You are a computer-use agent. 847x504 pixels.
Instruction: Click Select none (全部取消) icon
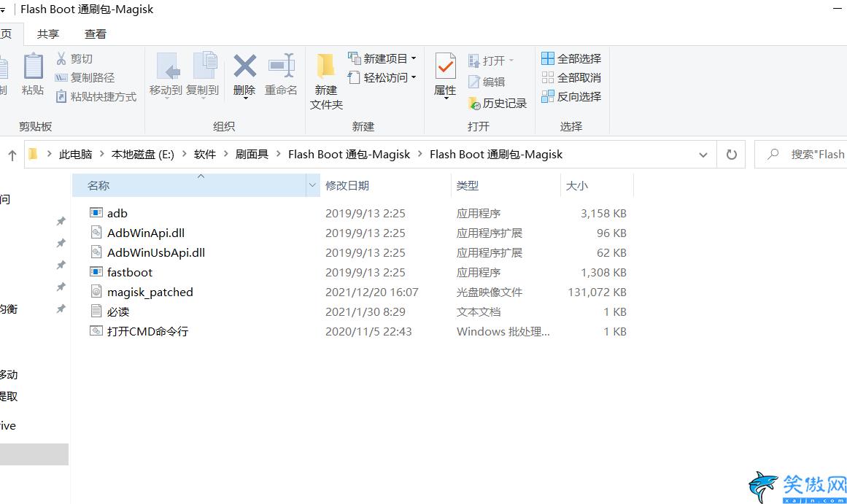tap(548, 77)
